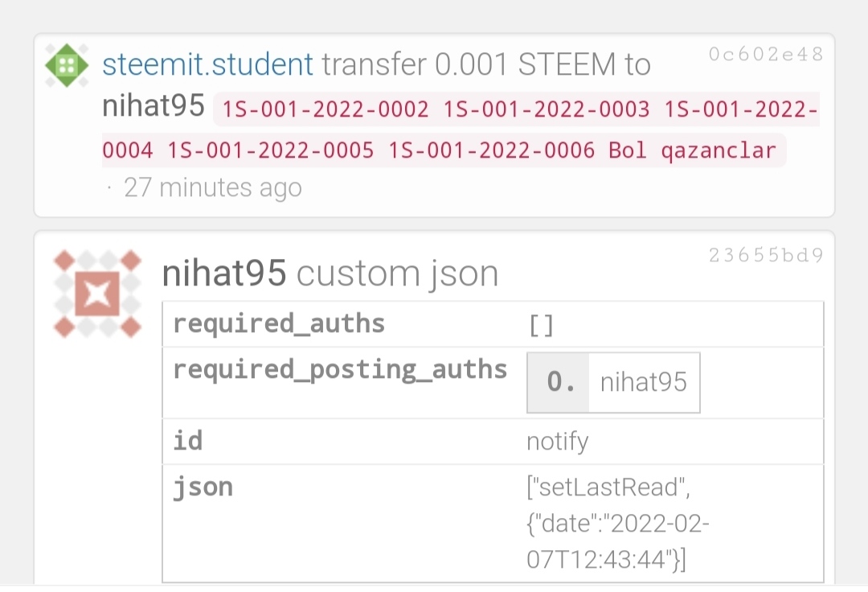Click the setLastRead json value
868x592 pixels.
pyautogui.click(x=618, y=523)
